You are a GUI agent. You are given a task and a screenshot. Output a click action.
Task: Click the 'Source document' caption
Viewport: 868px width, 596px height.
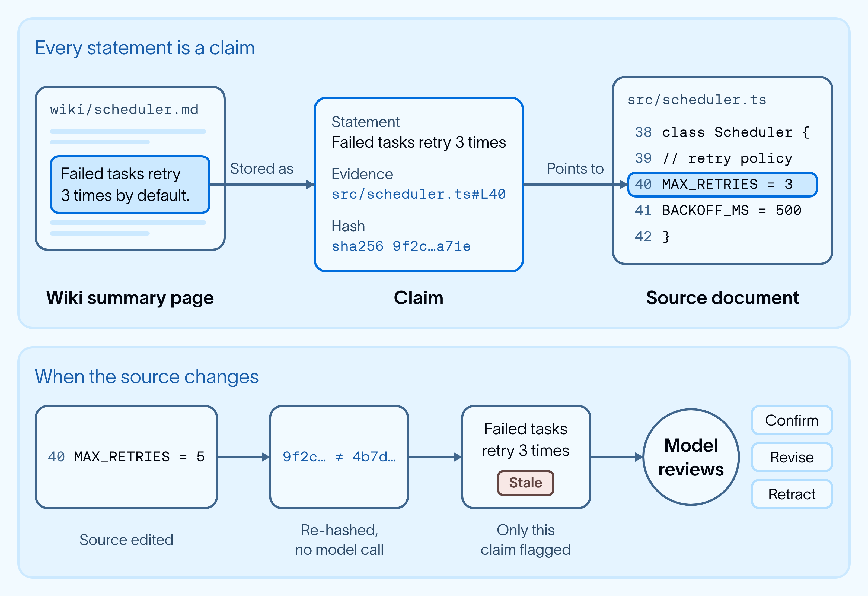pos(722,298)
